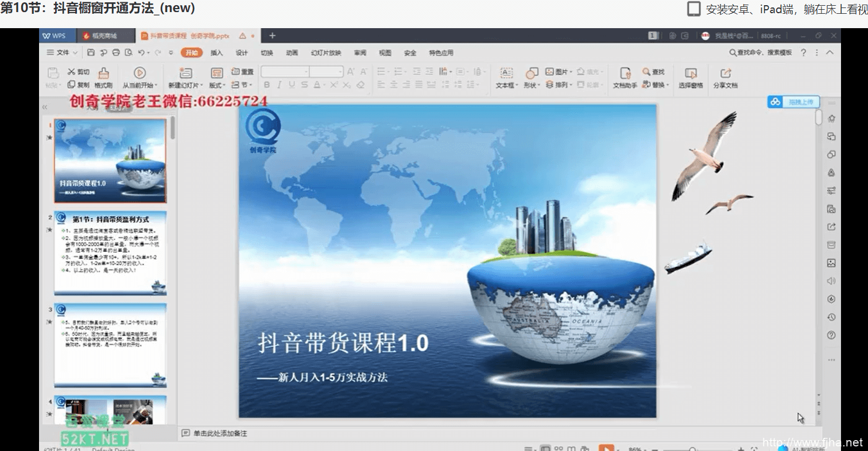The width and height of the screenshot is (868, 451).
Task: Click the help question mark icon
Action: [x=803, y=52]
